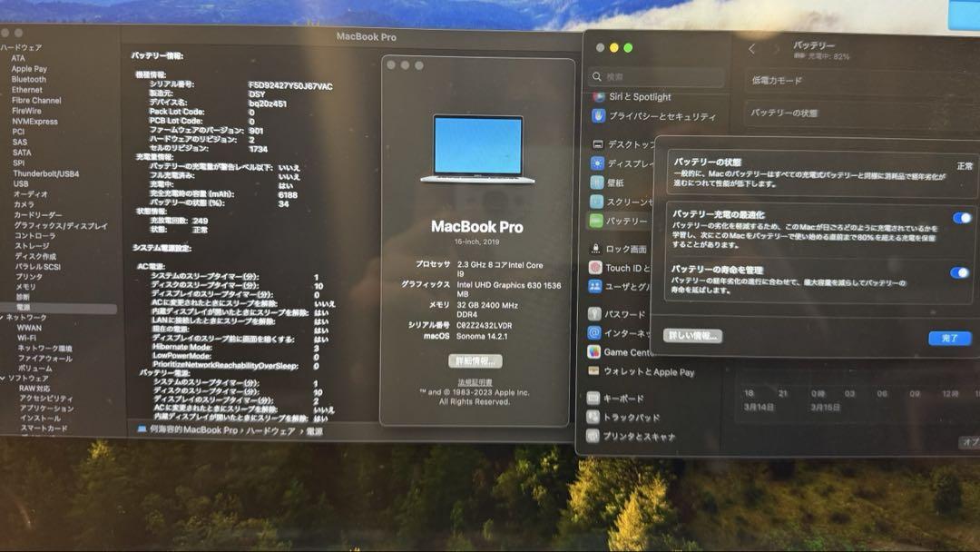
Task: Select グラフィックス/ディスプレイ in sidebar
Action: pyautogui.click(x=61, y=226)
